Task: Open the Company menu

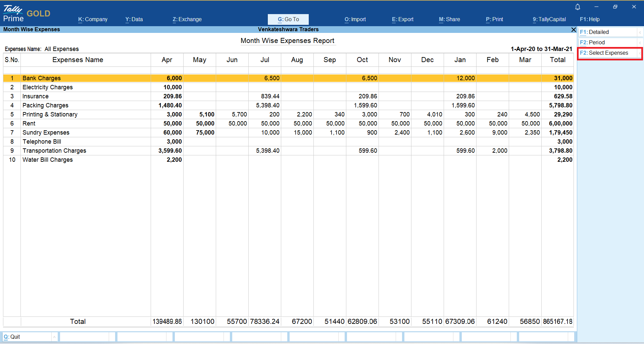Action: click(x=93, y=19)
